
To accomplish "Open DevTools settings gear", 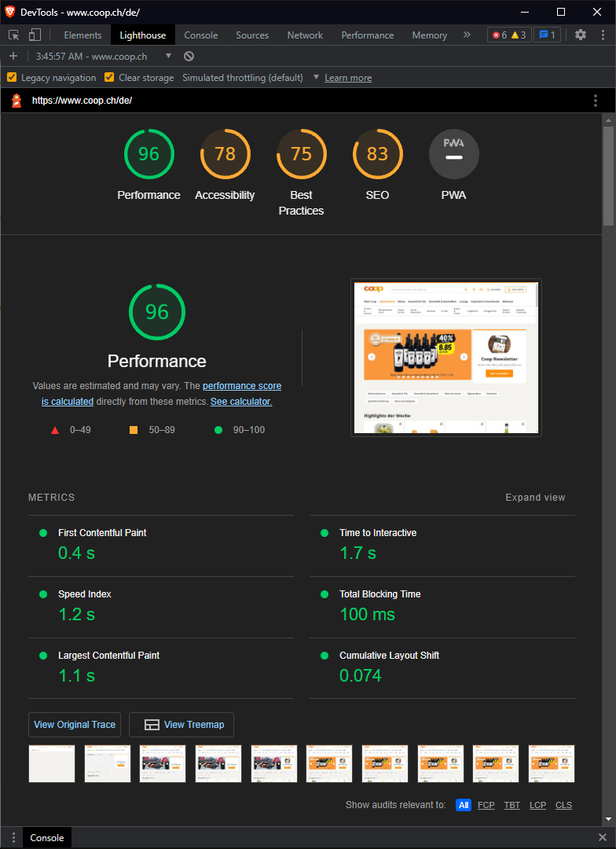I will coord(581,35).
